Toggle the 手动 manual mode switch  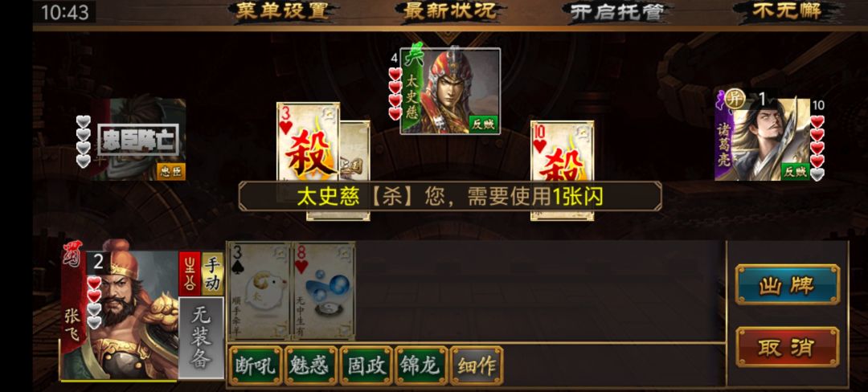(x=212, y=274)
